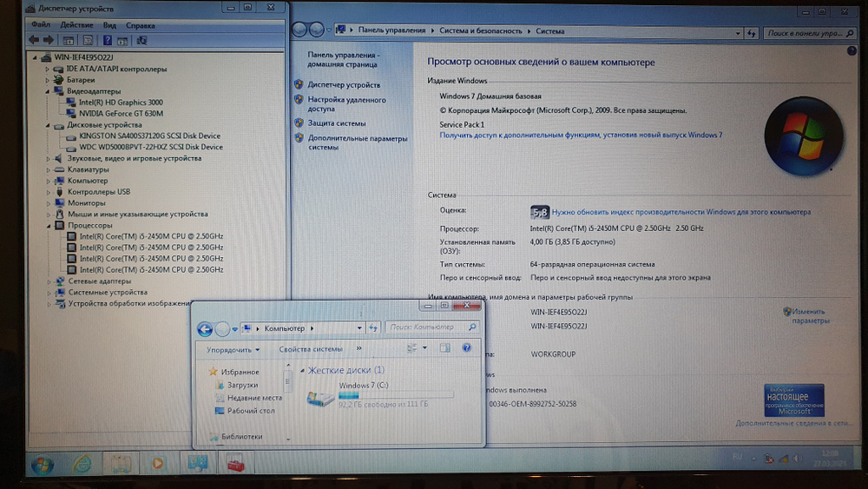
Task: Click the Поиск: Компьютер search field
Action: click(426, 327)
